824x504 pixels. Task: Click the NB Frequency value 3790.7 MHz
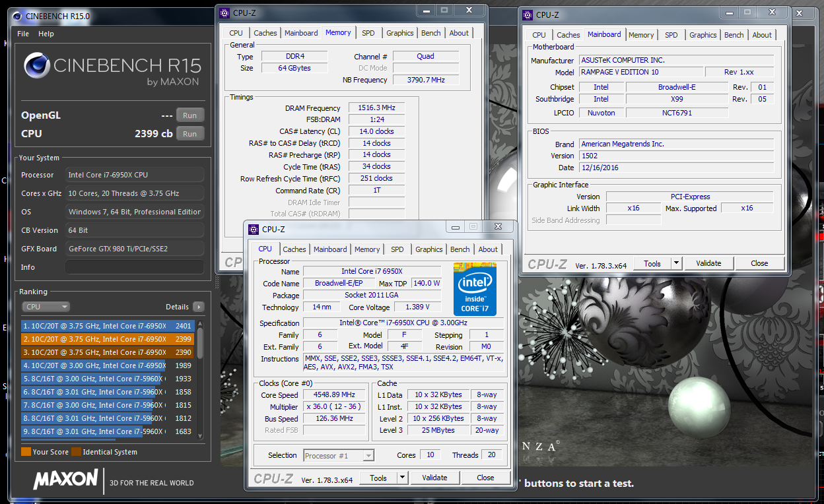tap(426, 80)
